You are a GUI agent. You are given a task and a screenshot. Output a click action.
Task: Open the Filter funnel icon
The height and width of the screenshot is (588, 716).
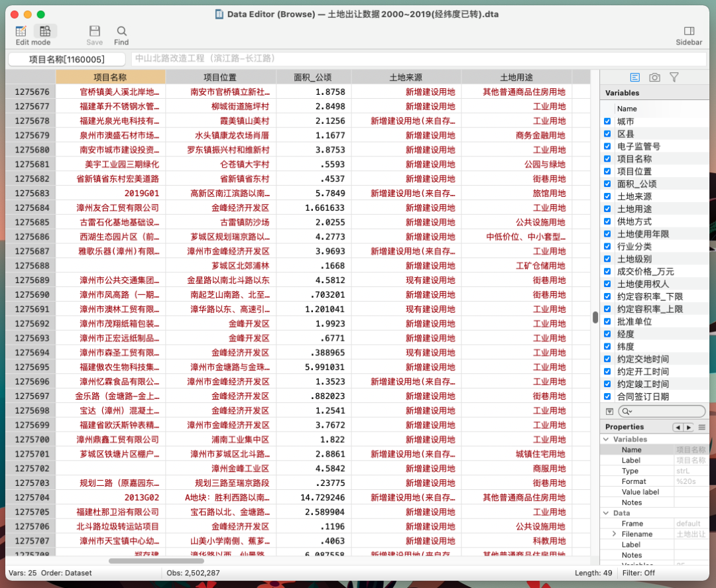pyautogui.click(x=674, y=77)
